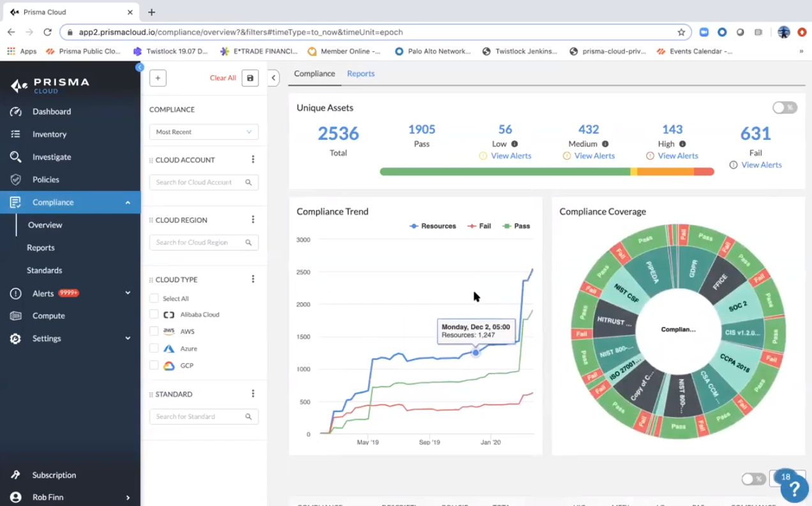Open the Dashboard gauge icon
This screenshot has height=506, width=812.
coord(16,112)
